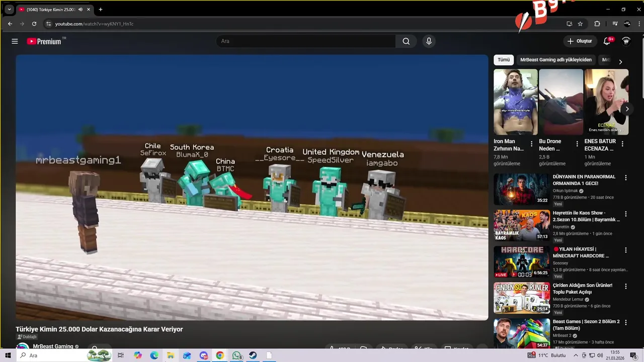Viewport: 644px width, 362px height.
Task: Click the Windows taskbar Ara search box
Action: tap(64, 355)
